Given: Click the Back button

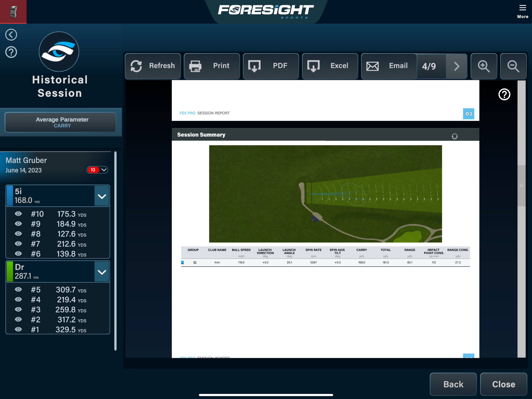Looking at the screenshot, I should pos(453,384).
